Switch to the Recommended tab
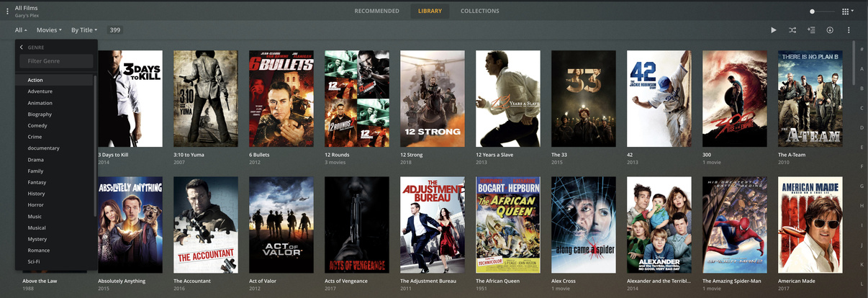Image resolution: width=868 pixels, height=298 pixels. coord(377,11)
